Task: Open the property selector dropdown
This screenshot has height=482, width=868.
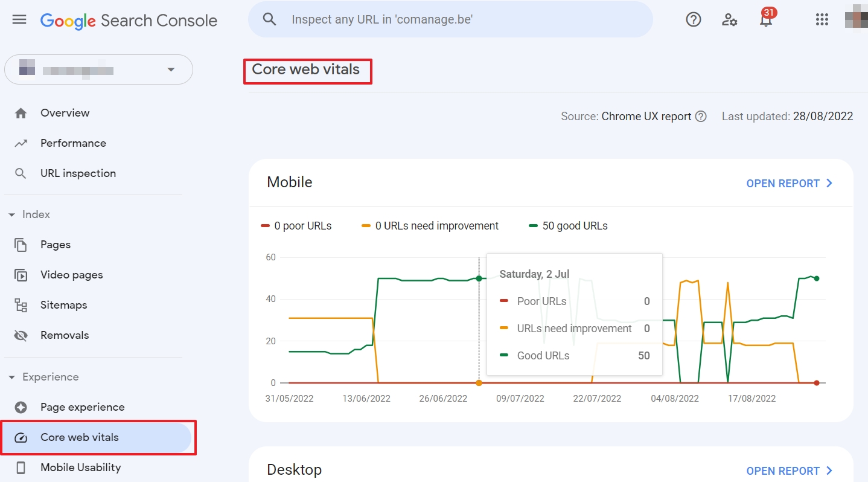Action: 98,69
